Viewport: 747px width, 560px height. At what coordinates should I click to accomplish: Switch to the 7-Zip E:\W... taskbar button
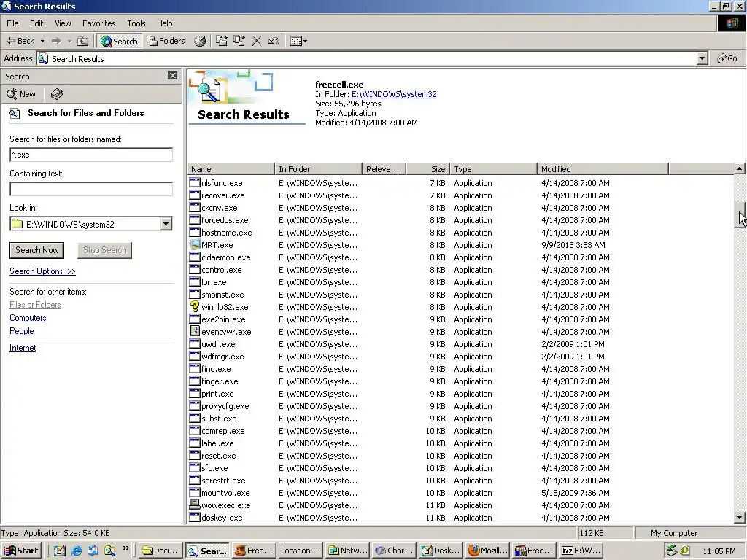pos(581,551)
